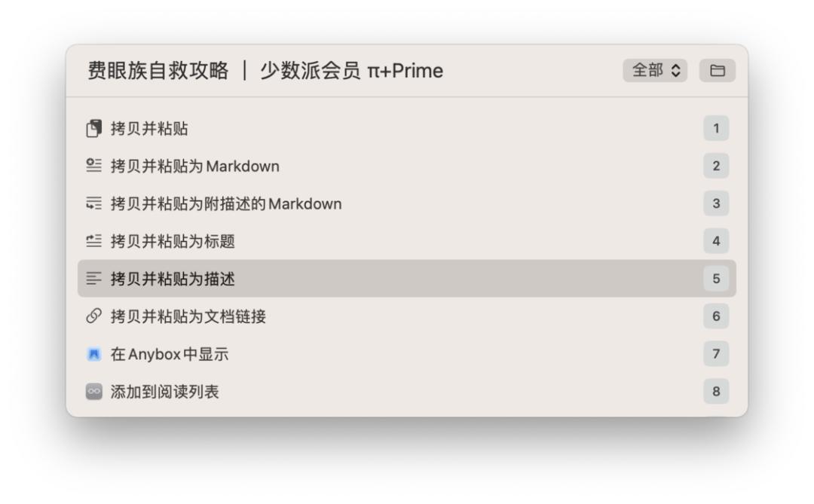Choose 拷贝并粘贴为标题 action
The height and width of the screenshot is (504, 814).
pyautogui.click(x=407, y=241)
